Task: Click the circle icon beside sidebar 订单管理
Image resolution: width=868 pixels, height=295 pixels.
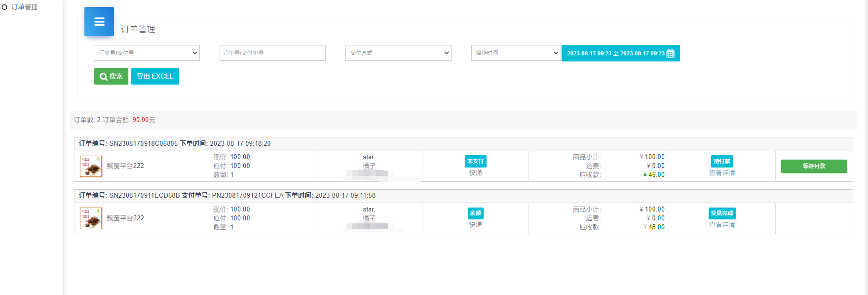Action: click(4, 7)
